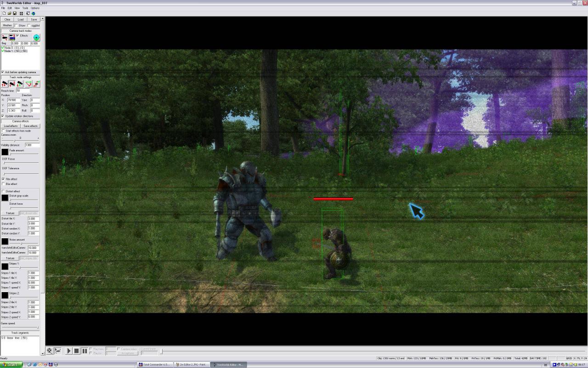Click the grid pattern toolbar icon
Screen dimensions: 588x368
click(21, 13)
